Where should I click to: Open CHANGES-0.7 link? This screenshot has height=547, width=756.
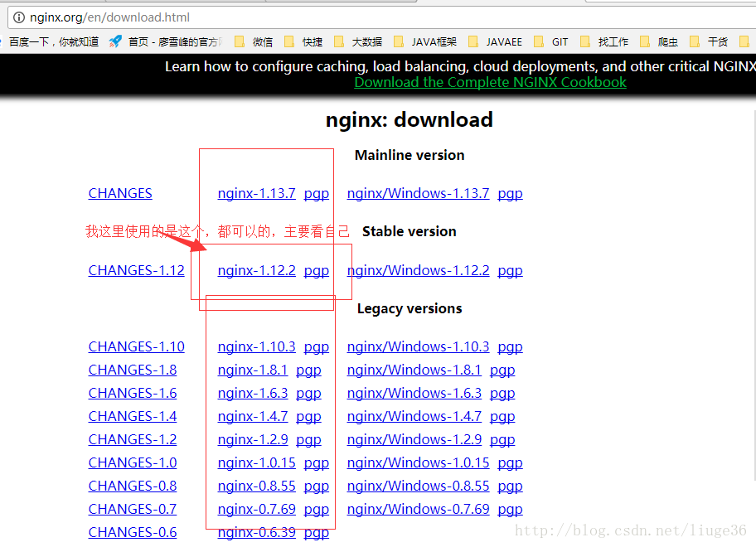[x=133, y=508]
